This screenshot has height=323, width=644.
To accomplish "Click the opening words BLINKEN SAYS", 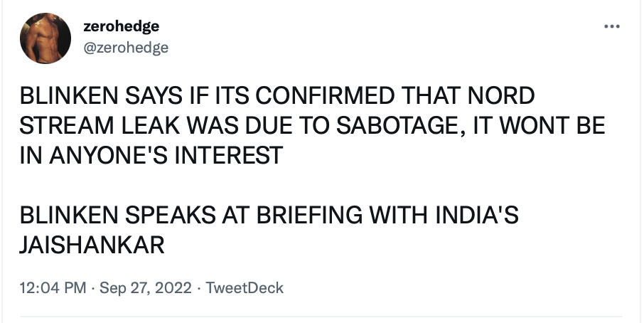I will click(x=101, y=96).
